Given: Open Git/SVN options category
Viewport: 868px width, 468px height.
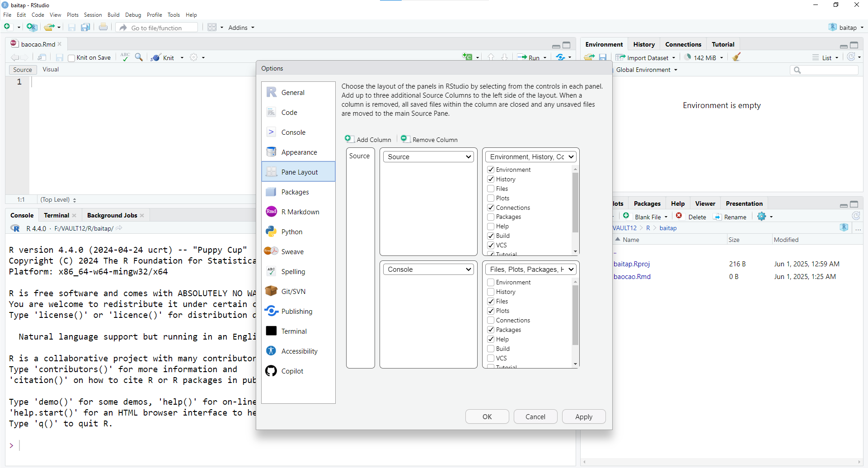Looking at the screenshot, I should 298,291.
